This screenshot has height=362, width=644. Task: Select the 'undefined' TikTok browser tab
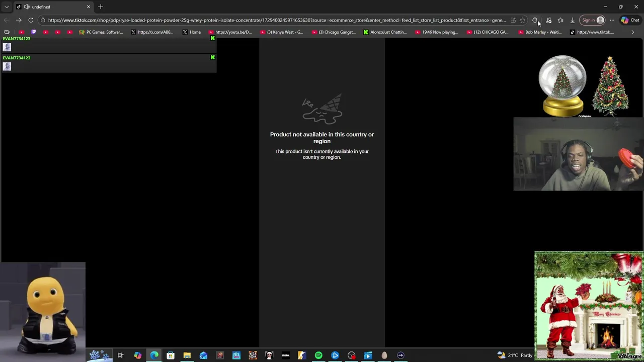[53, 7]
